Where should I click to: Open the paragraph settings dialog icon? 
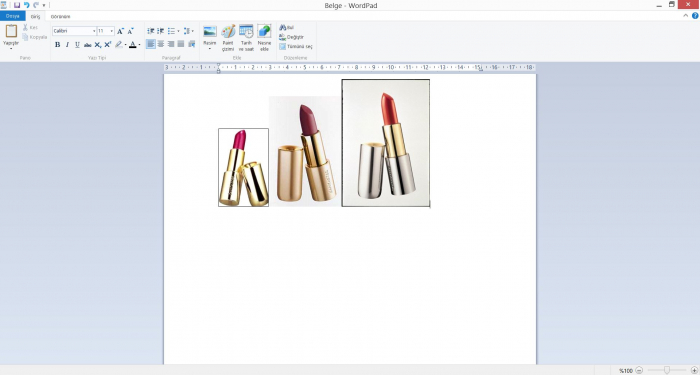192,44
